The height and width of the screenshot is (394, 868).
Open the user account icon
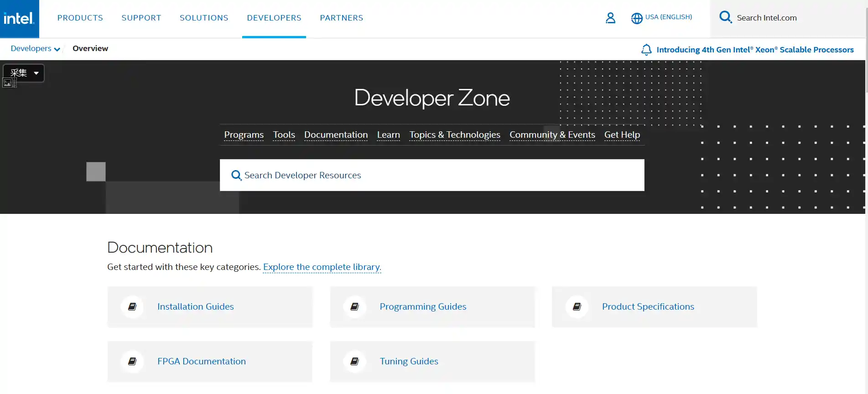tap(610, 18)
